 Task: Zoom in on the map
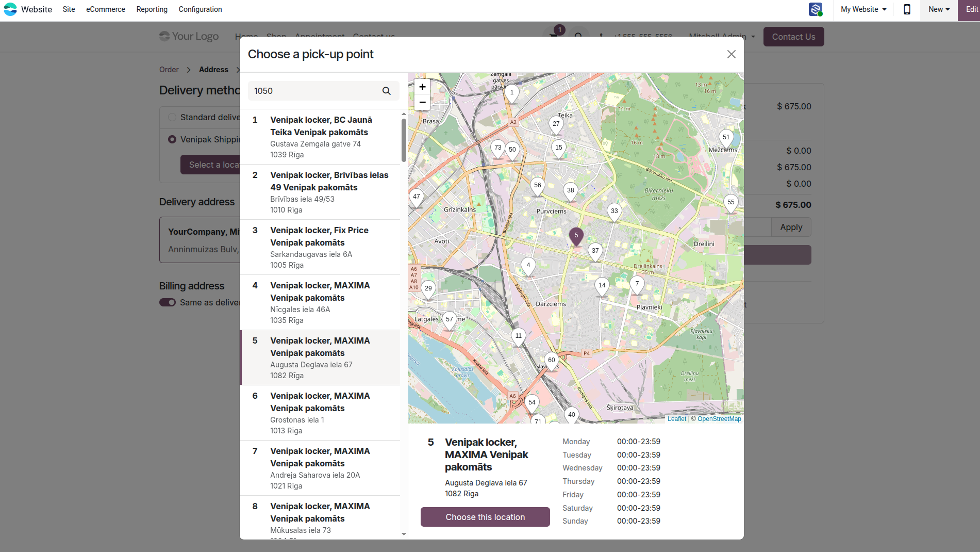(x=422, y=87)
